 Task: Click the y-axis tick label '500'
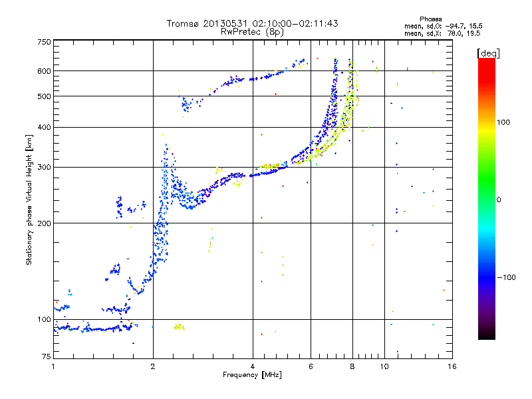(45, 96)
